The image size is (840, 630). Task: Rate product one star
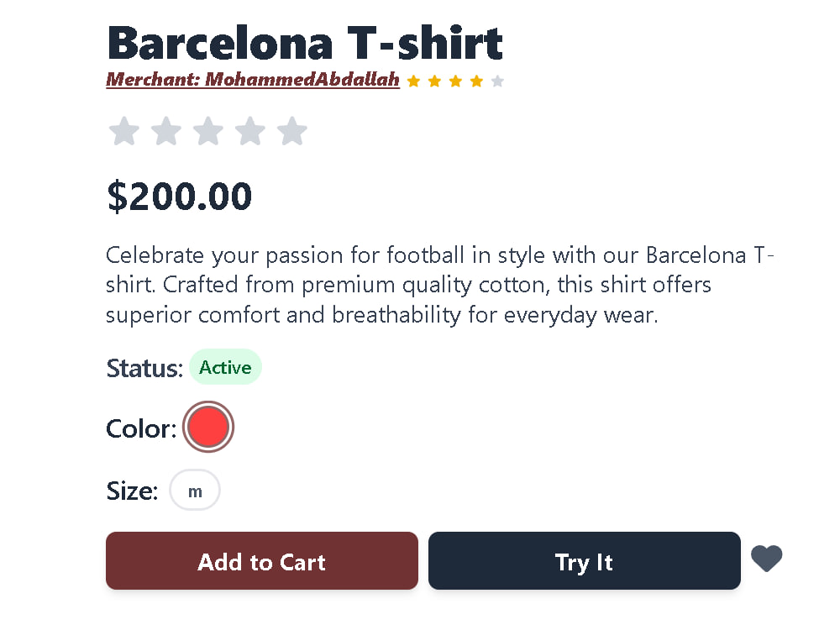tap(123, 131)
